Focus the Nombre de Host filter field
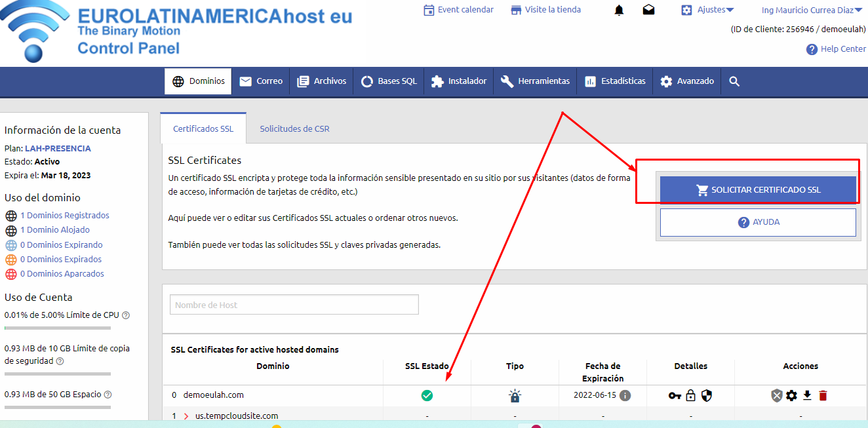868x428 pixels. tap(294, 305)
